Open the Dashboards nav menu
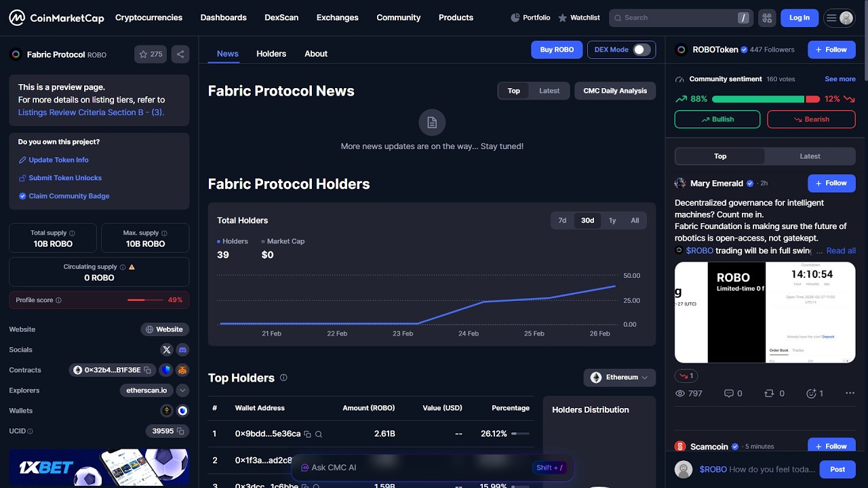This screenshot has width=868, height=488. [223, 18]
